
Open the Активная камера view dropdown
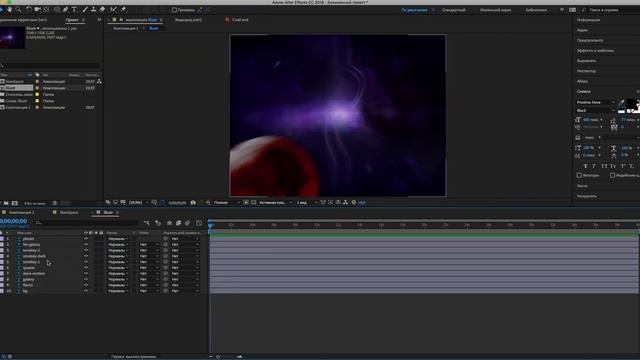[276, 202]
